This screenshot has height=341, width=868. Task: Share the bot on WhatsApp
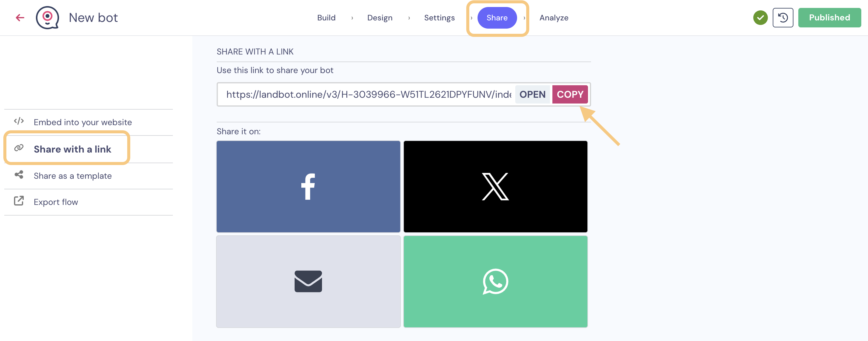coord(495,281)
